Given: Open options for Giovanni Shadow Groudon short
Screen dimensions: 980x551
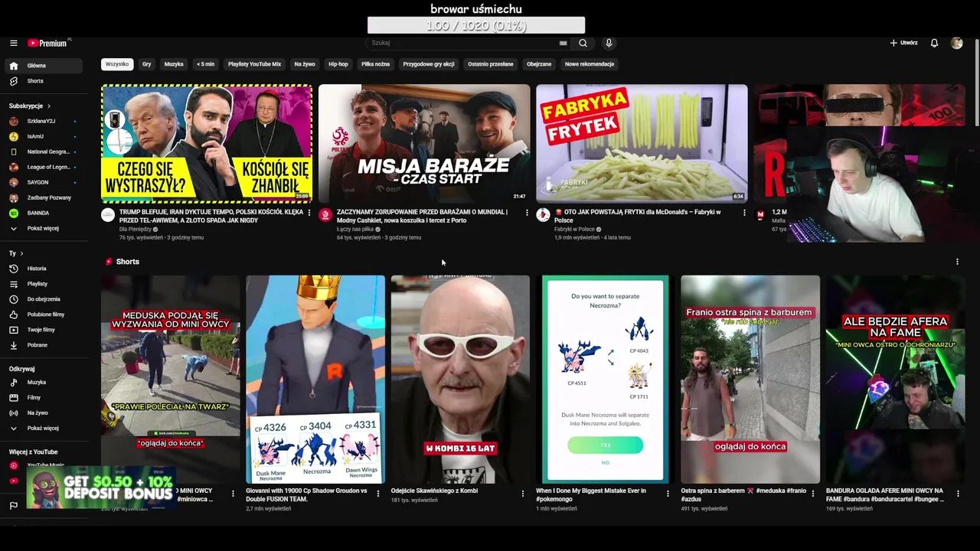Looking at the screenshot, I should coord(377,494).
